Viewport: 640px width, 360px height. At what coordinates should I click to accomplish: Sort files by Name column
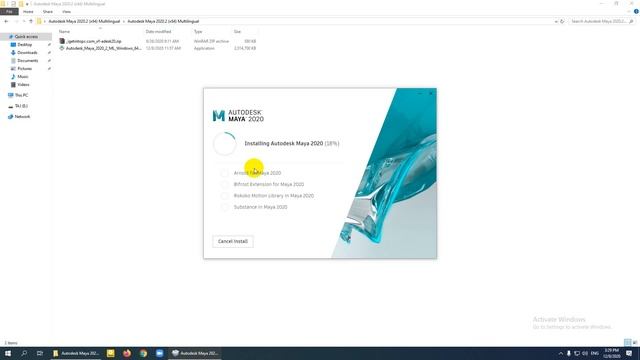tap(64, 31)
